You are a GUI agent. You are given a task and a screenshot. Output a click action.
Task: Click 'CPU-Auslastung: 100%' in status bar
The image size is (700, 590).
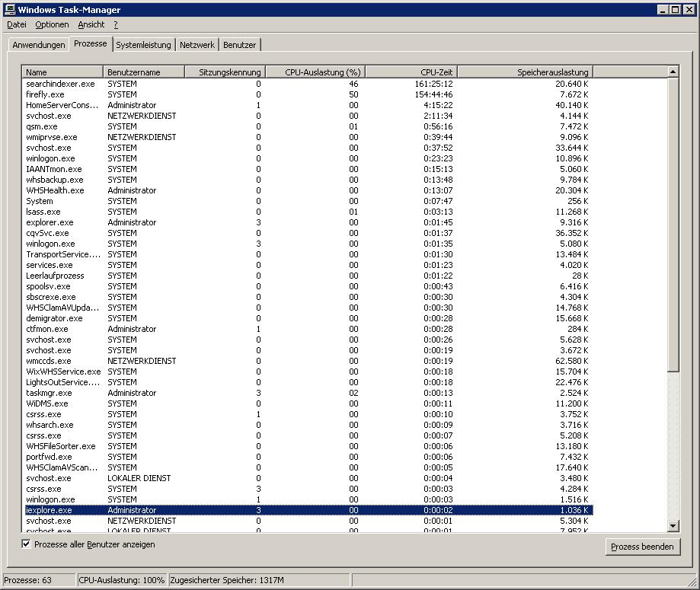pos(121,580)
